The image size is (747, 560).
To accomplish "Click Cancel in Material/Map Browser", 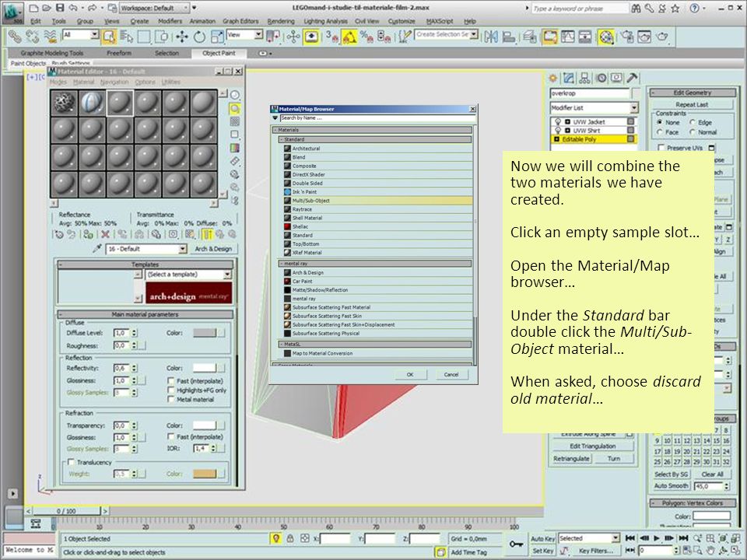I will (451, 375).
